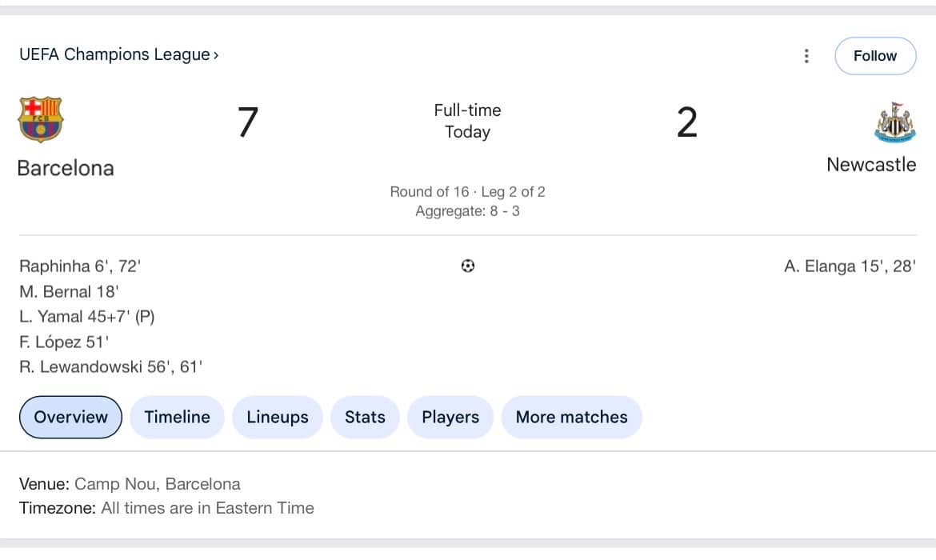
Task: Click Barcelona's score of 7
Action: click(248, 122)
